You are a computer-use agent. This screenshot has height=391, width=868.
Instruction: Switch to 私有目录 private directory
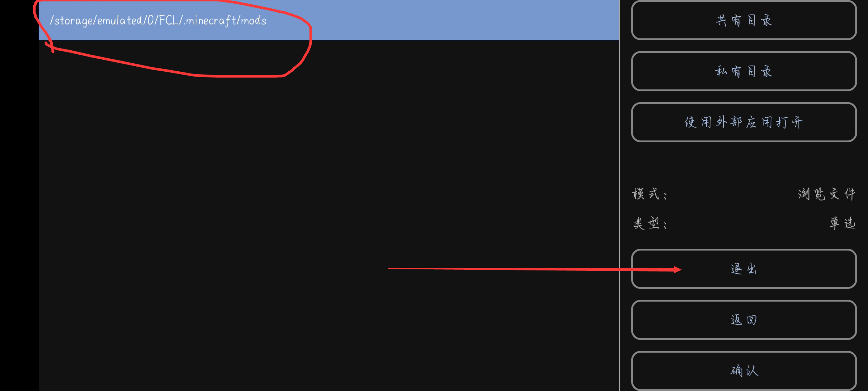[x=744, y=71]
